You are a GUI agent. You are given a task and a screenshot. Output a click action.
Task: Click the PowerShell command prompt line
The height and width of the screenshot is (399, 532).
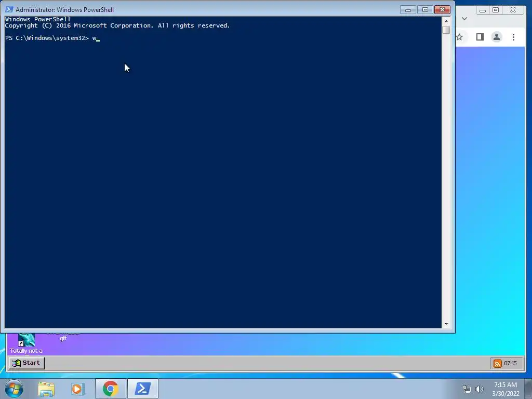click(x=52, y=38)
